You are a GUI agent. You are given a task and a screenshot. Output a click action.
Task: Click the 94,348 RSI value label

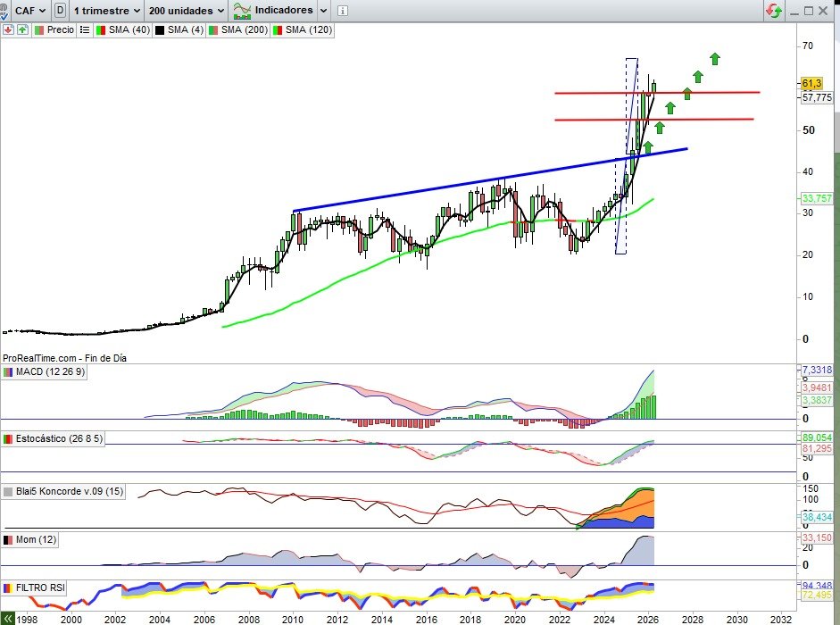[x=817, y=585]
